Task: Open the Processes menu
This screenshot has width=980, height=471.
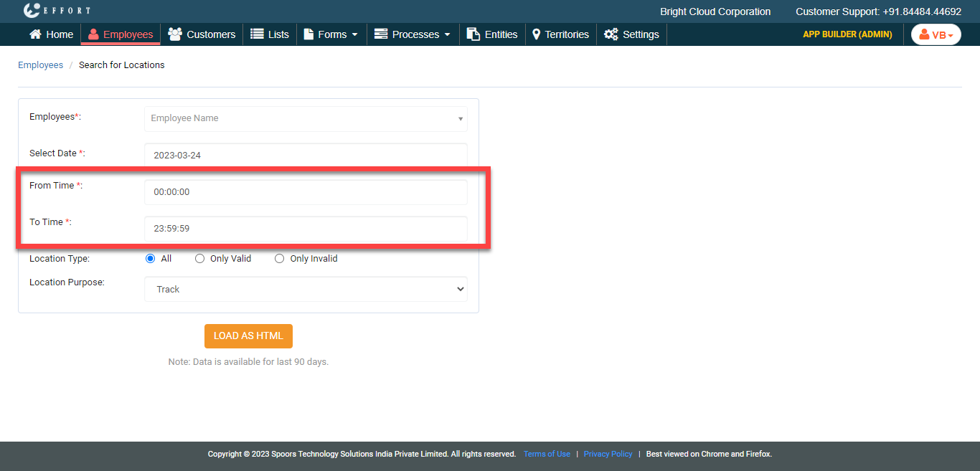Action: click(413, 34)
